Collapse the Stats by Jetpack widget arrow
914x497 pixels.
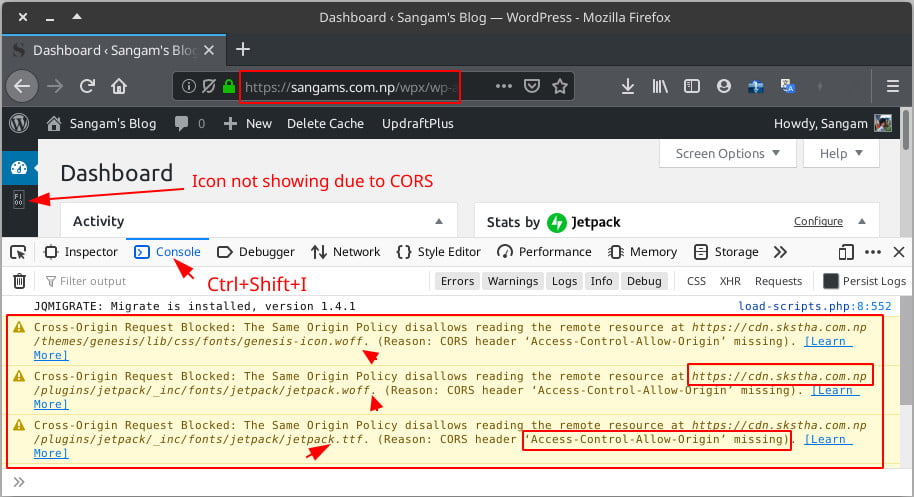pyautogui.click(x=862, y=221)
